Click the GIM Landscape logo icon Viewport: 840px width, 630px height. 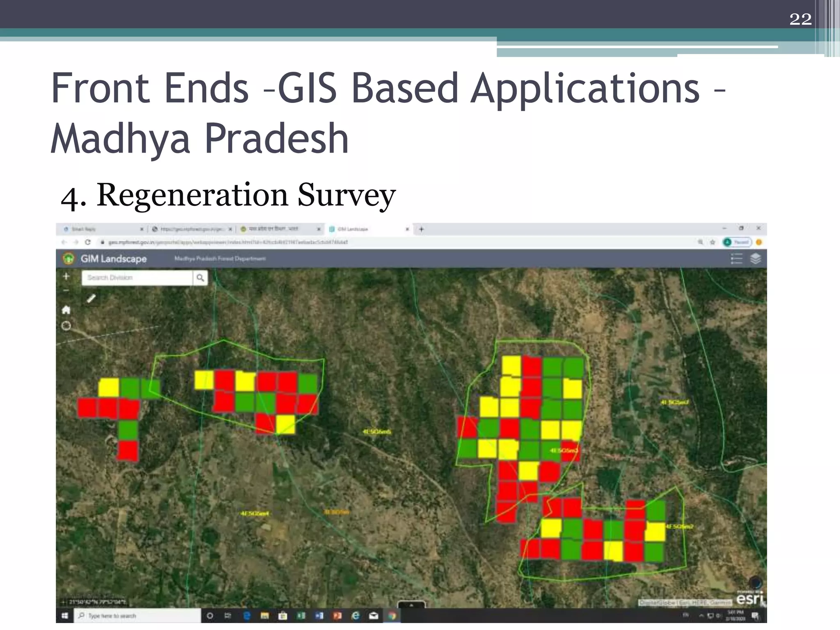pyautogui.click(x=68, y=259)
